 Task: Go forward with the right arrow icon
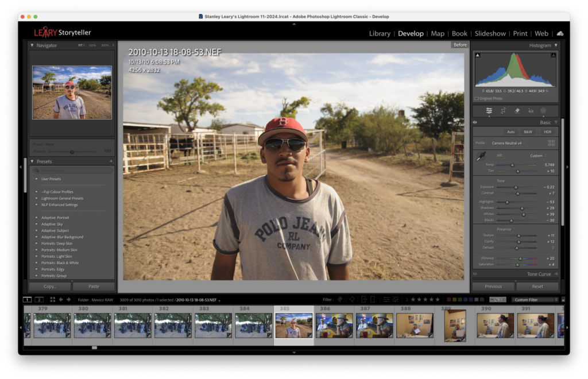(x=69, y=300)
